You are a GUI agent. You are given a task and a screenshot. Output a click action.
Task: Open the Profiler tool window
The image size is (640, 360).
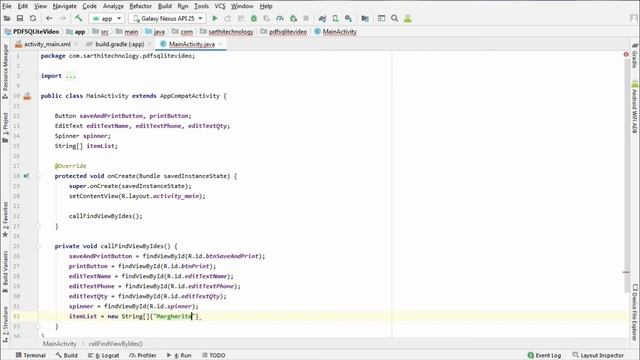pyautogui.click(x=143, y=355)
